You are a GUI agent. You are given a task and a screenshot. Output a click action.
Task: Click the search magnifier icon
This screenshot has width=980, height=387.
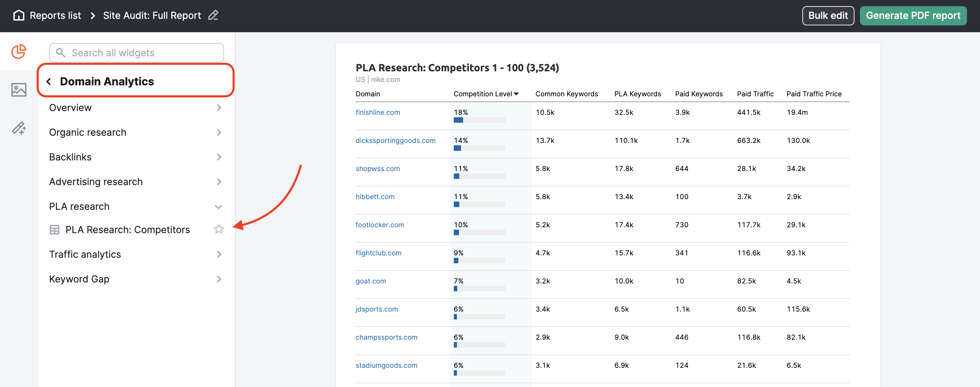point(60,52)
